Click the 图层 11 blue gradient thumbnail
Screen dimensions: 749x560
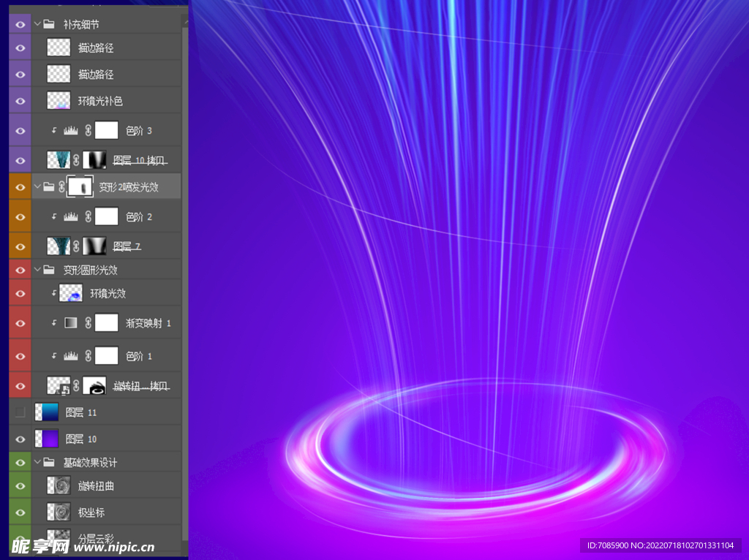point(47,412)
